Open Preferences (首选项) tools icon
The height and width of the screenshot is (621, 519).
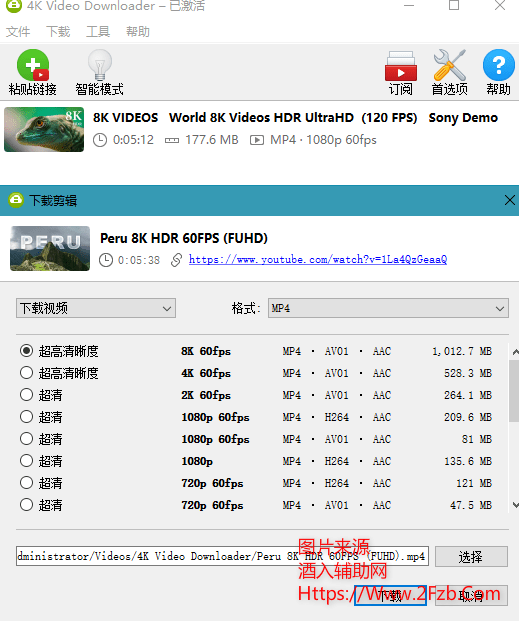(450, 65)
